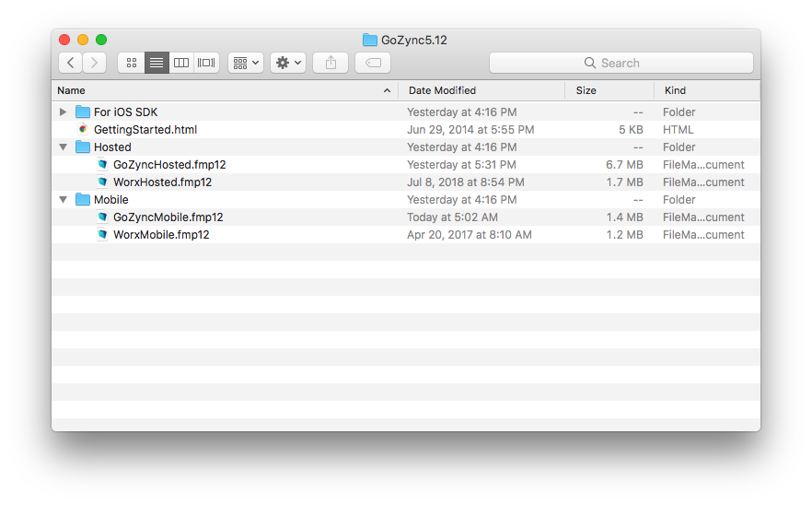The image size is (812, 505).
Task: Open the Action gear dropdown
Action: [288, 63]
